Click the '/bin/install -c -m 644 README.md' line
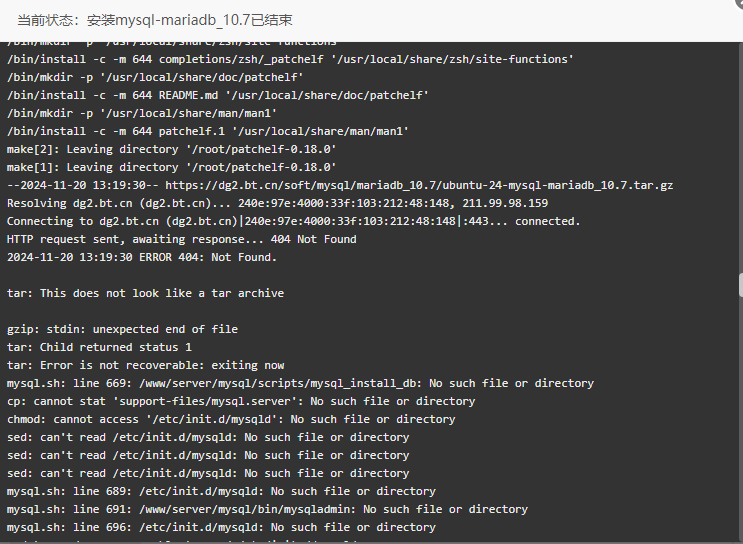This screenshot has width=743, height=544. tap(217, 95)
